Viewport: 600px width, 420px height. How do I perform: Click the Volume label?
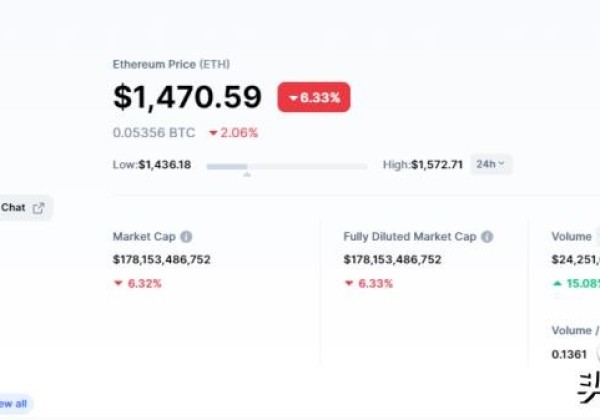pyautogui.click(x=571, y=237)
